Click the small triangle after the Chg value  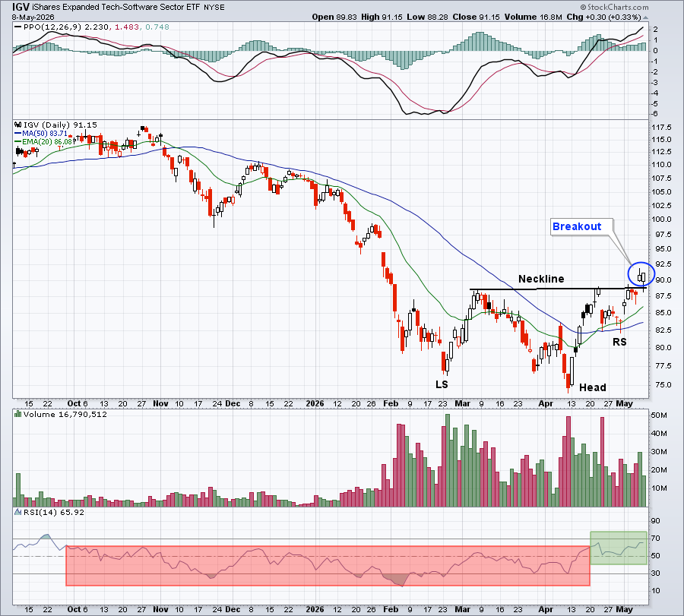pos(645,17)
